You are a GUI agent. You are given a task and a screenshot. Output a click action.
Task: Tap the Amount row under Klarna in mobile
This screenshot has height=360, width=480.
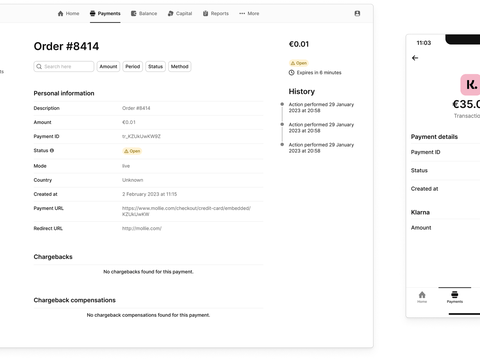click(x=445, y=228)
